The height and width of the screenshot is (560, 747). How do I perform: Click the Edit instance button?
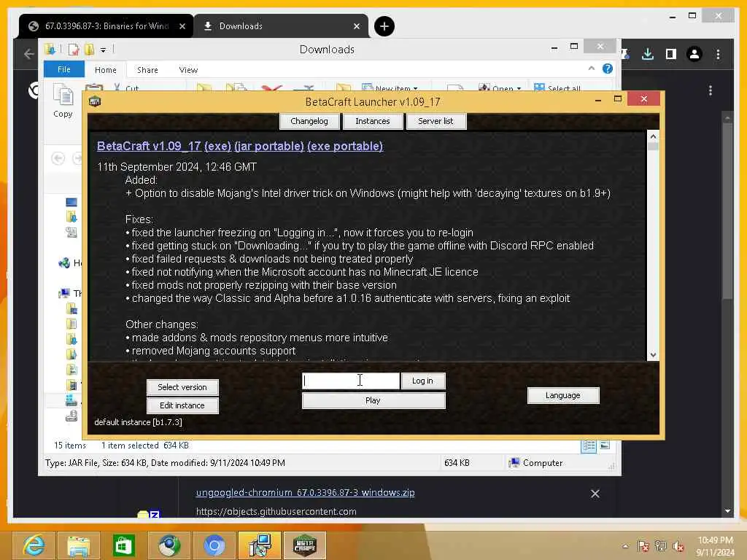[x=182, y=405]
